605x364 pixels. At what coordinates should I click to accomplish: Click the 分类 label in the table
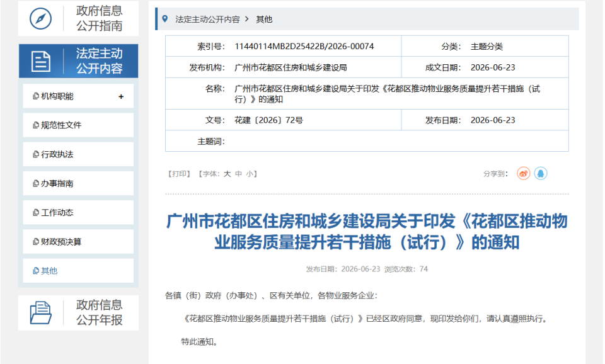[451, 47]
